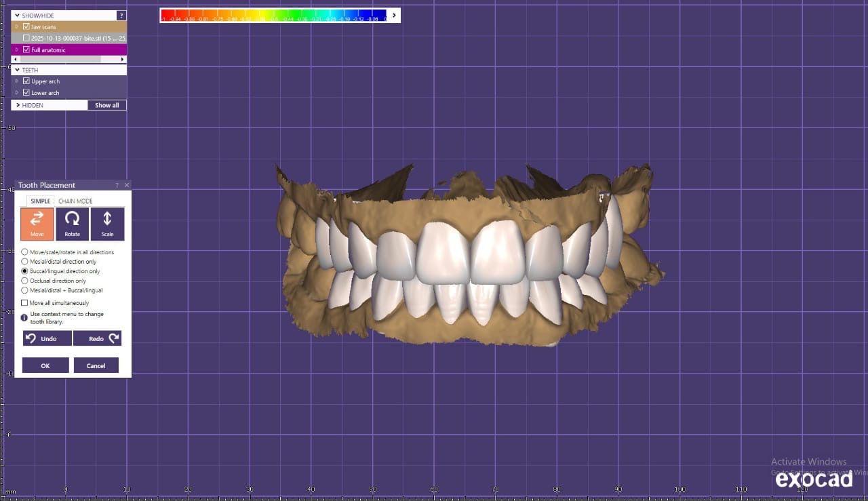Expand the Full anatomic group
Viewport: 868px width, 501px height.
click(x=17, y=49)
